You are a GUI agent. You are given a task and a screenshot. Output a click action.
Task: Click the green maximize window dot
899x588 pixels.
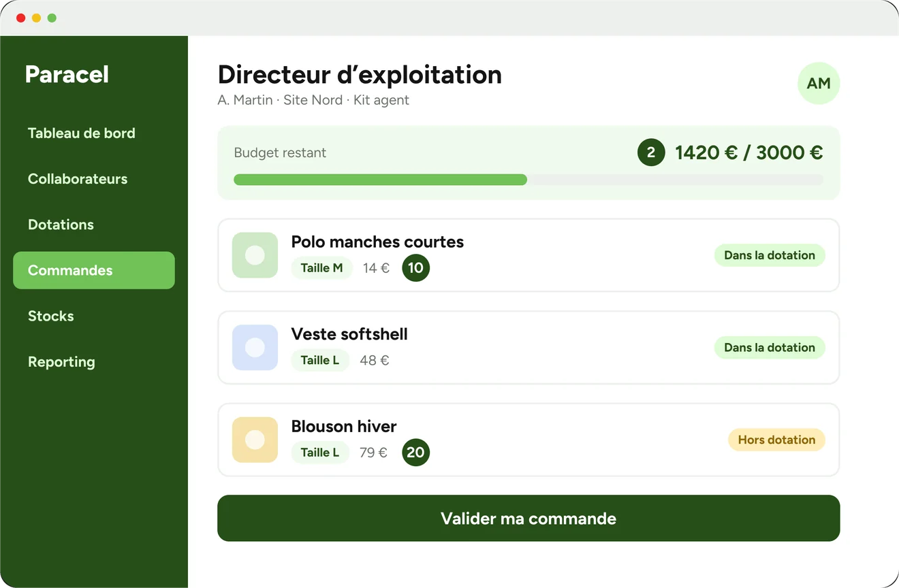pos(52,18)
